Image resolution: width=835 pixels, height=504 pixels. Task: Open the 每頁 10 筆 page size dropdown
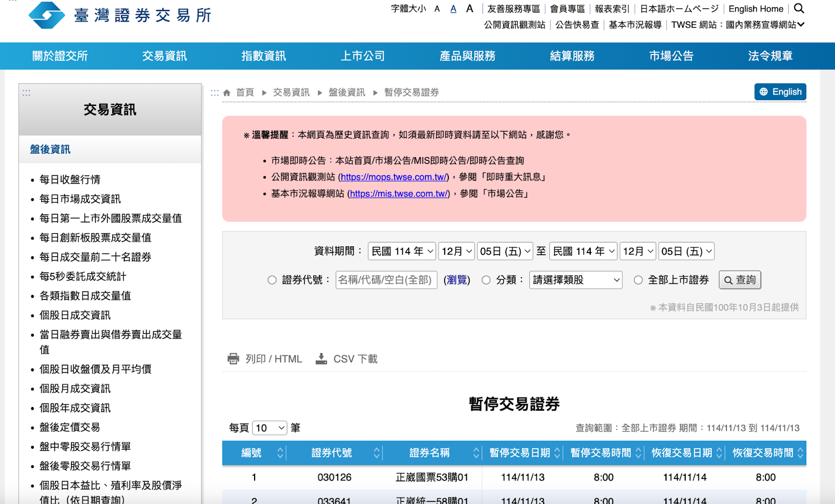point(269,427)
